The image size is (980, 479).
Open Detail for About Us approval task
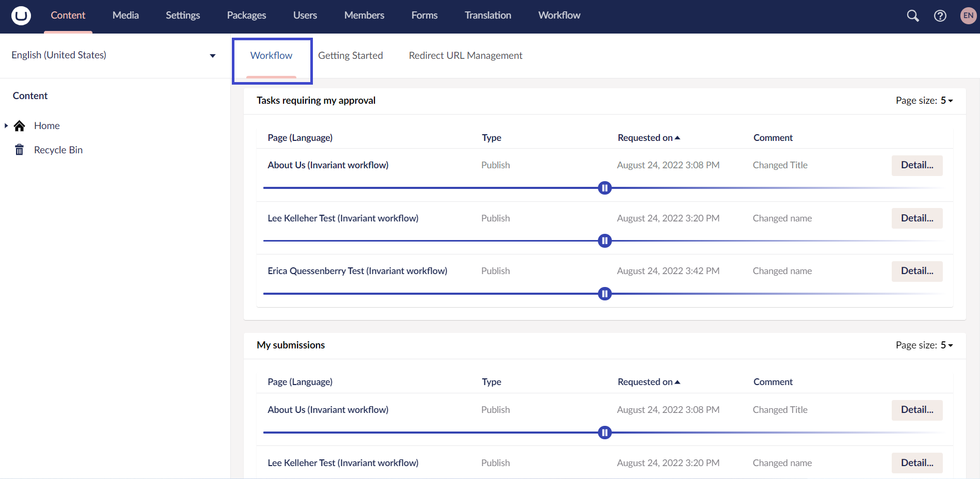click(917, 165)
